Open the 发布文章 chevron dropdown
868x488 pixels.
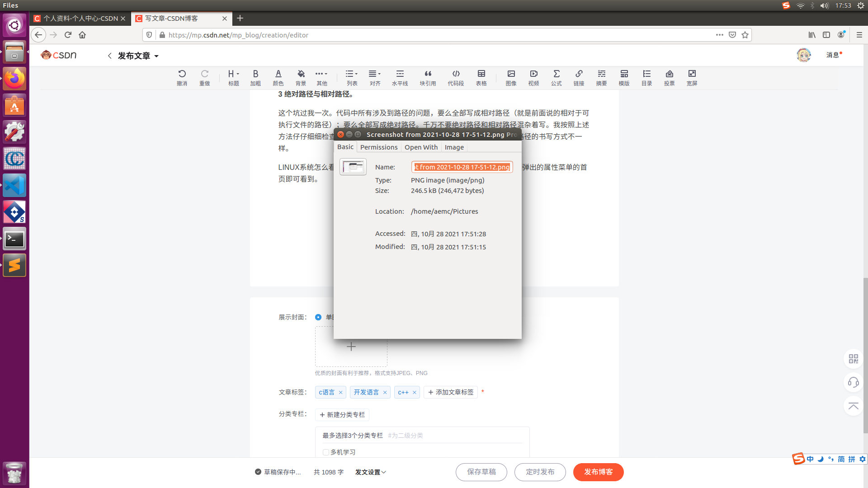157,56
